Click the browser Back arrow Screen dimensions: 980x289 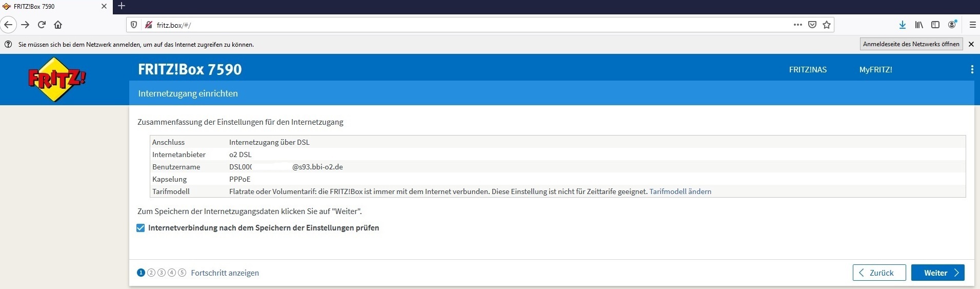[8, 25]
